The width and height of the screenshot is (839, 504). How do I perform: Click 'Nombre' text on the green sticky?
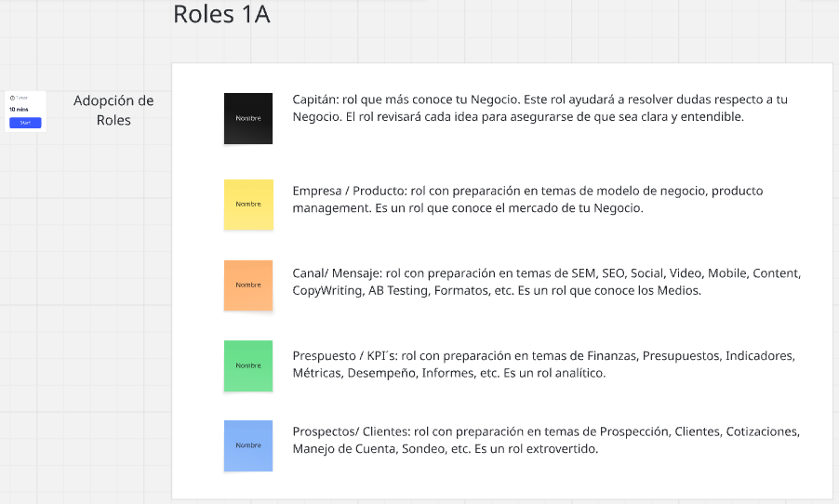(248, 365)
